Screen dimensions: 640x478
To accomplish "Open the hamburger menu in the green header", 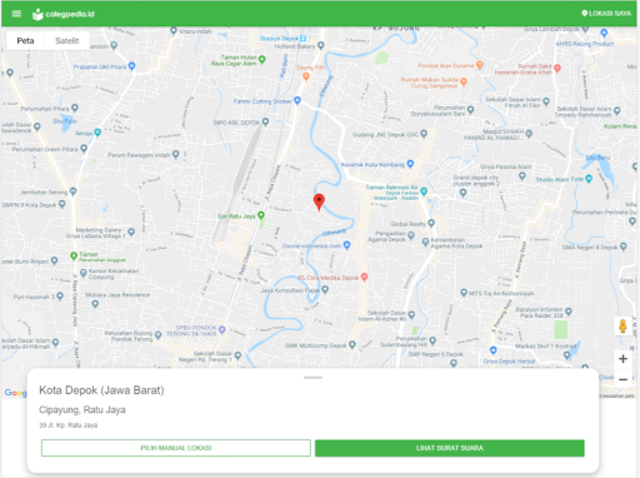I will [16, 14].
